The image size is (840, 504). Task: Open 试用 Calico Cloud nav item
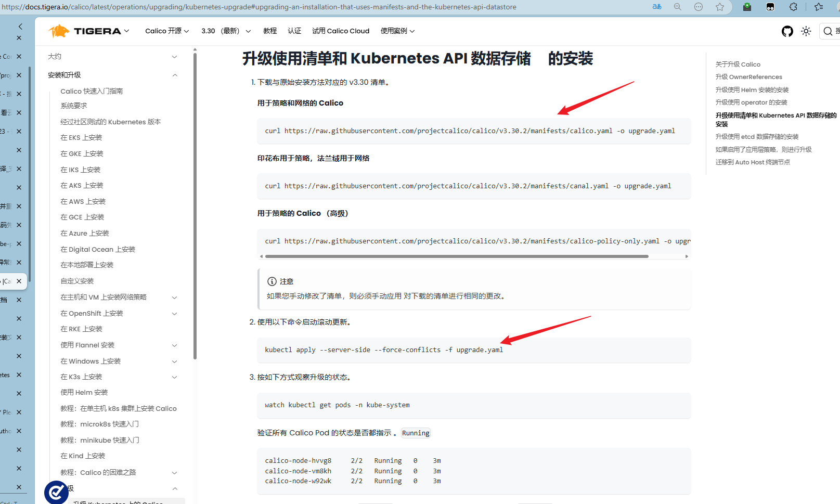click(341, 31)
